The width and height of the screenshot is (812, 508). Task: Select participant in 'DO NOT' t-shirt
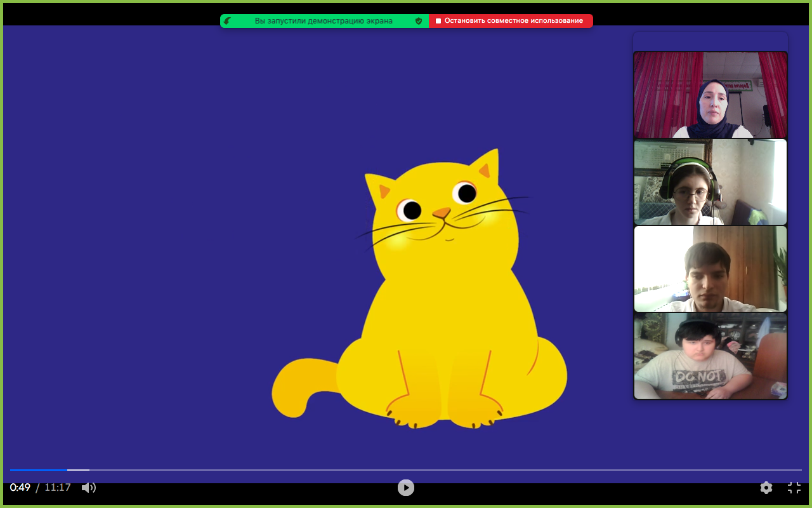click(710, 356)
